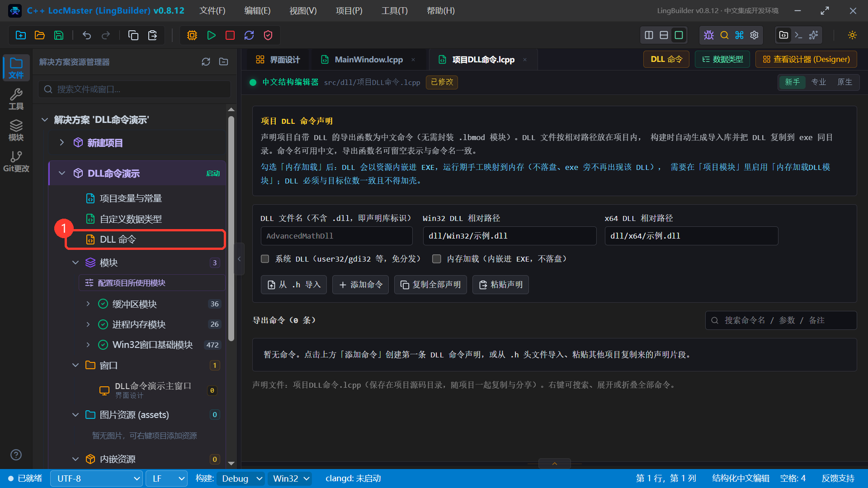The image size is (868, 488).
Task: Stop execution with red square icon
Action: pos(230,35)
